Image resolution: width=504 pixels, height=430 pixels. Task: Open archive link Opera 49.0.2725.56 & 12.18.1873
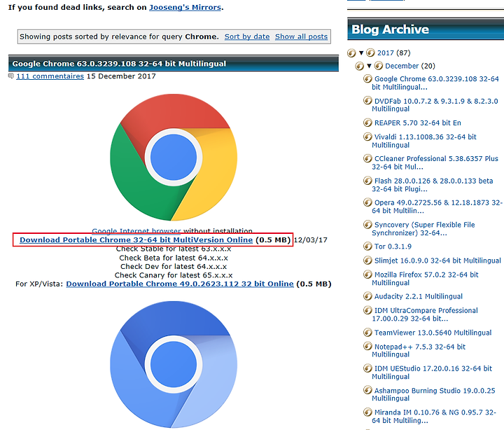click(437, 207)
